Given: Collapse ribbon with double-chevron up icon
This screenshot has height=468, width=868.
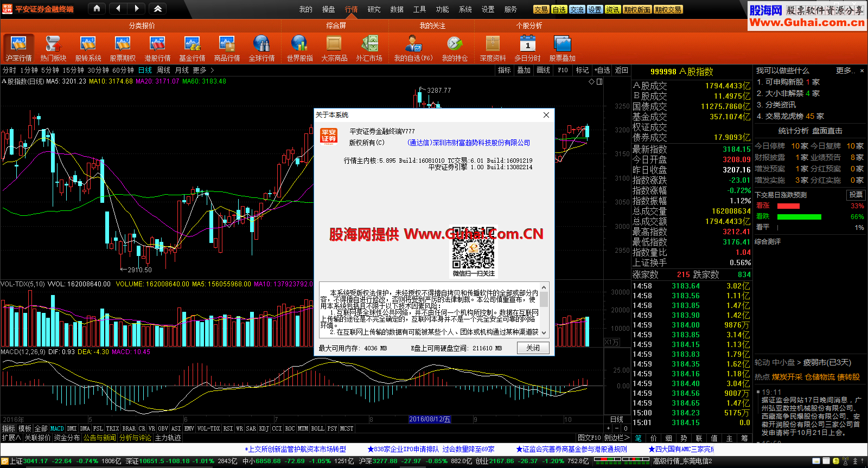Looking at the screenshot, I should coord(157,9).
